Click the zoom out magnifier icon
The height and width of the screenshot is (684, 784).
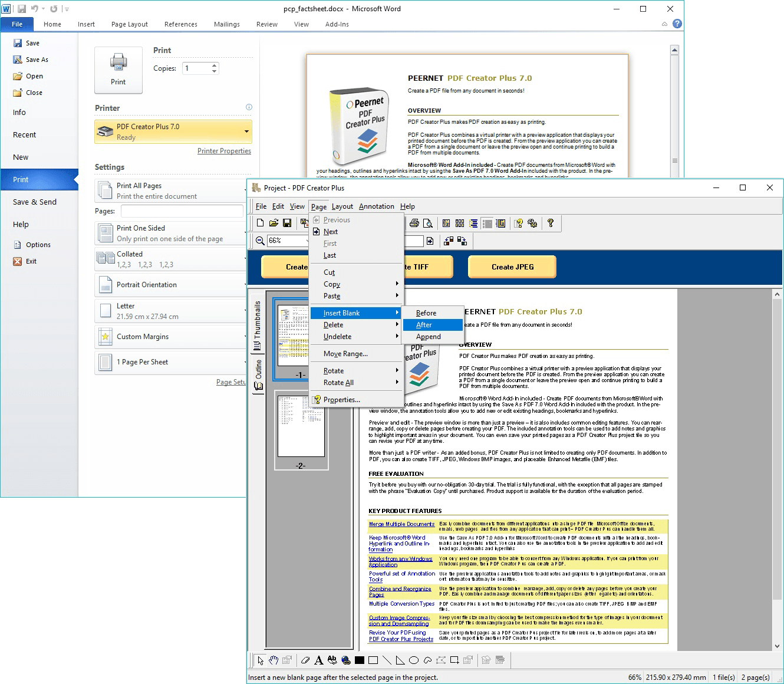259,241
